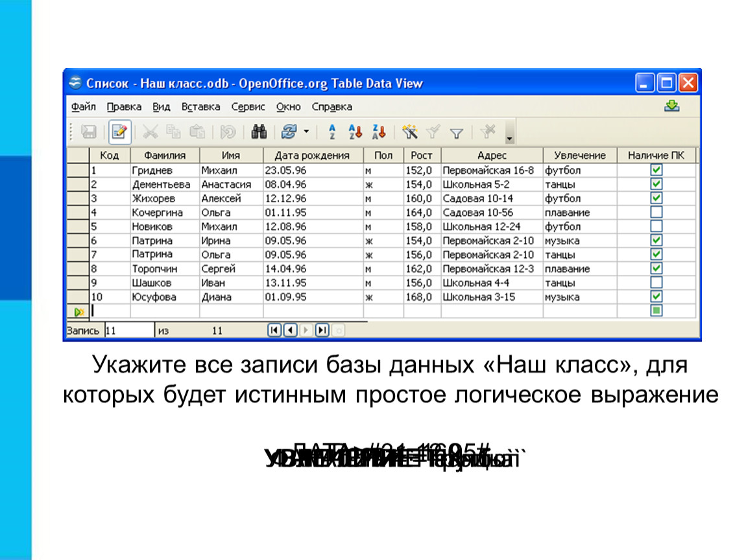Click the cell "Диана"
The height and width of the screenshot is (560, 746).
coord(231,297)
